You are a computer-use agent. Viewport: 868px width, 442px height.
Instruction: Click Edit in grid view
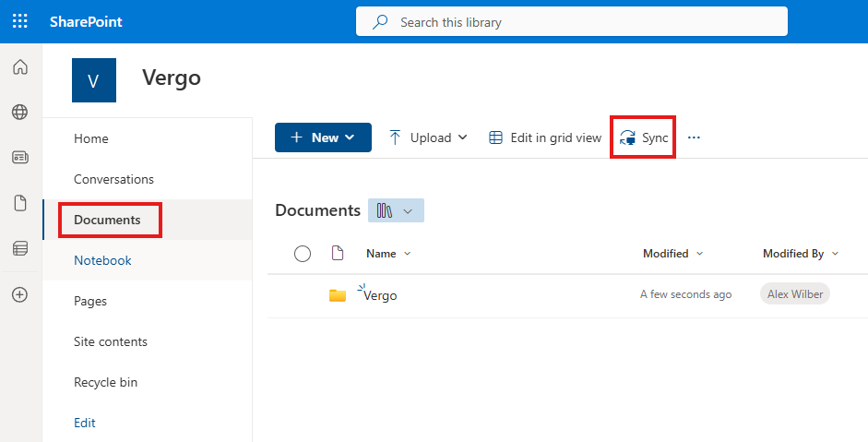[x=545, y=137]
